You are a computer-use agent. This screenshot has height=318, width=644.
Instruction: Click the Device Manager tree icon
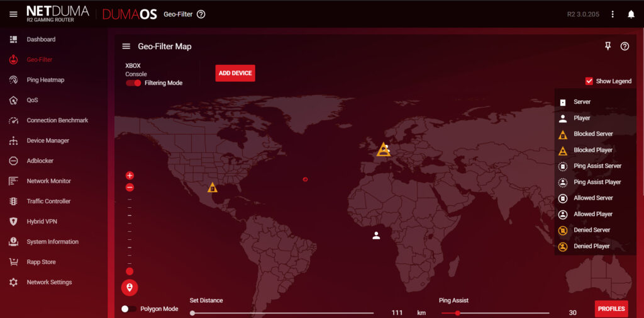pyautogui.click(x=14, y=140)
